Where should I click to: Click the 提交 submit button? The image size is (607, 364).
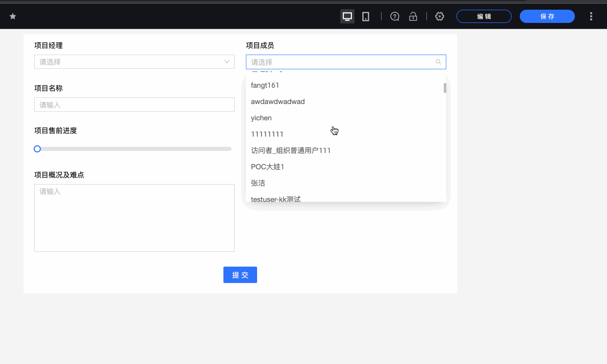coord(240,275)
